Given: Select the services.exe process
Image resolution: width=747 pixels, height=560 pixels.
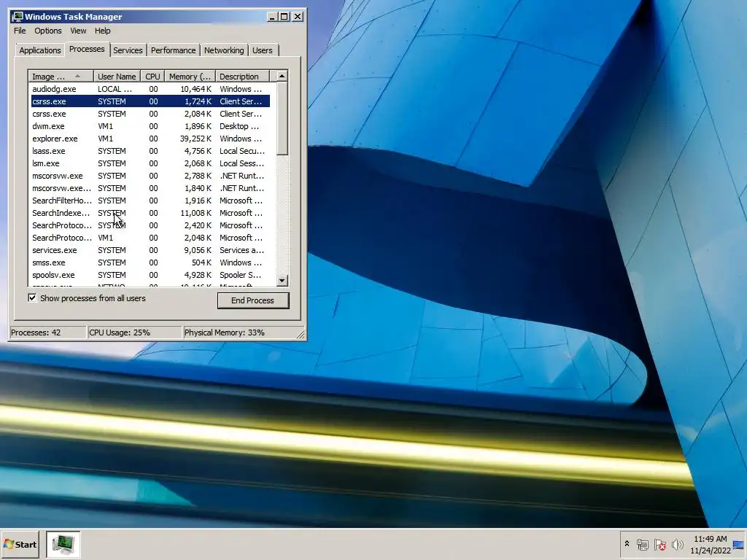Looking at the screenshot, I should coord(150,250).
